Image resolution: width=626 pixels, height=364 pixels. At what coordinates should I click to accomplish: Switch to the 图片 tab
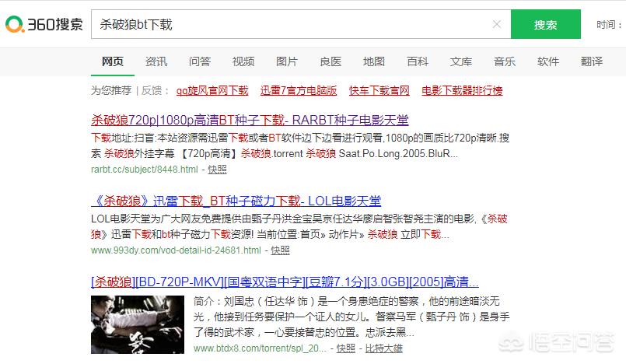coord(287,61)
